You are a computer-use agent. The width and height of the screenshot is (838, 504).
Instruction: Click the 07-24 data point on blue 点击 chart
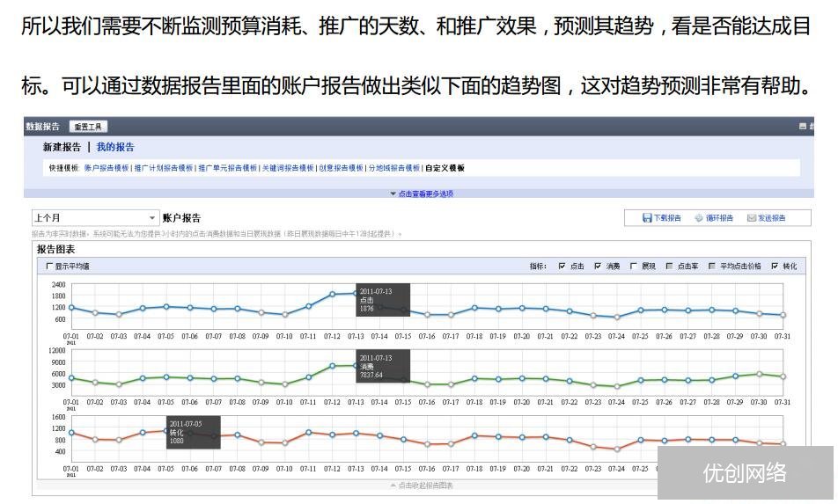click(617, 318)
